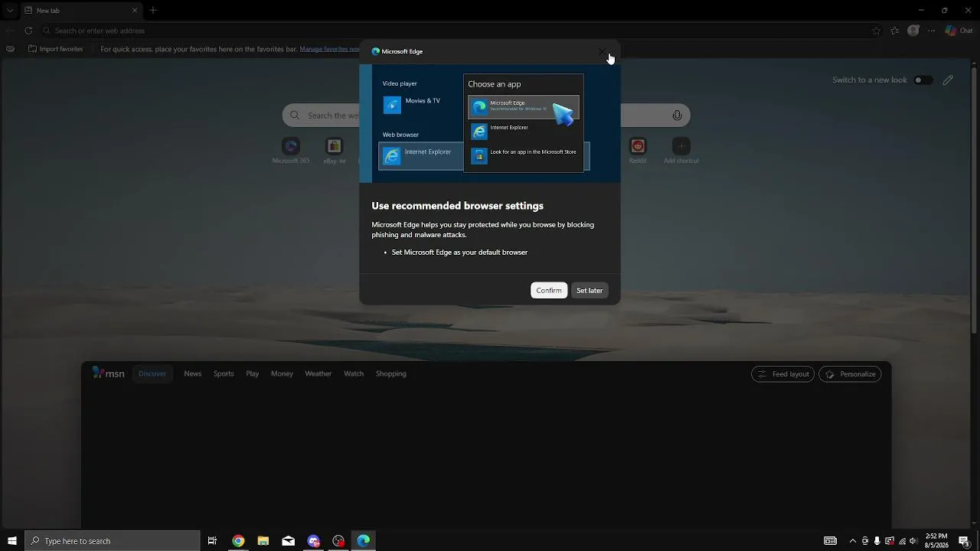Open the notification center
The width and height of the screenshot is (980, 551).
(964, 541)
